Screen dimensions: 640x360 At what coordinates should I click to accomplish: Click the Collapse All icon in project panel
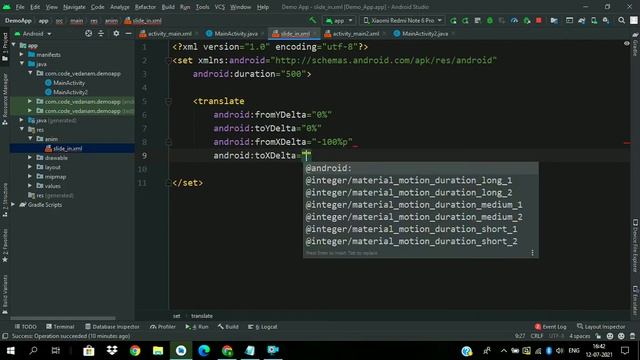pos(101,33)
